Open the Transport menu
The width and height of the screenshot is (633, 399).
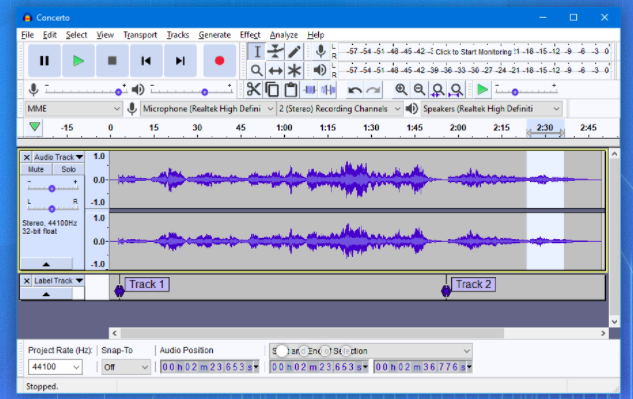point(140,35)
